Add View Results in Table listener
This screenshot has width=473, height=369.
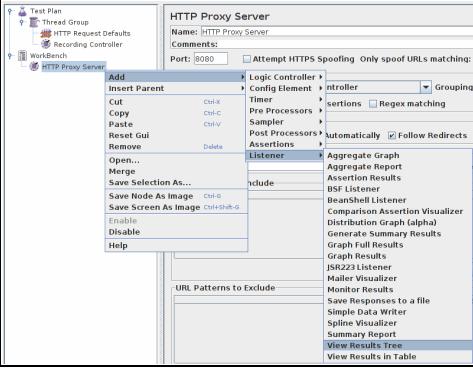398,357
